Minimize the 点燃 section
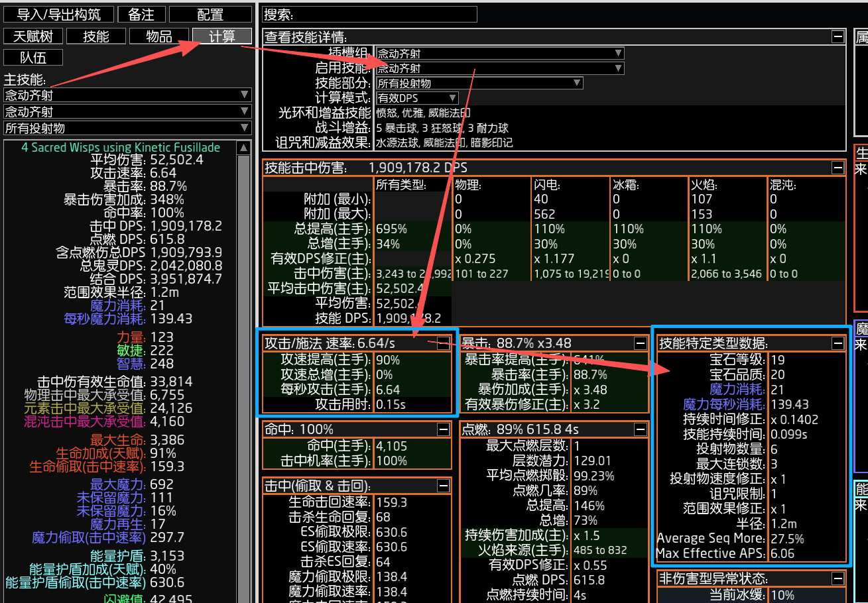Image resolution: width=868 pixels, height=603 pixels. coord(640,429)
